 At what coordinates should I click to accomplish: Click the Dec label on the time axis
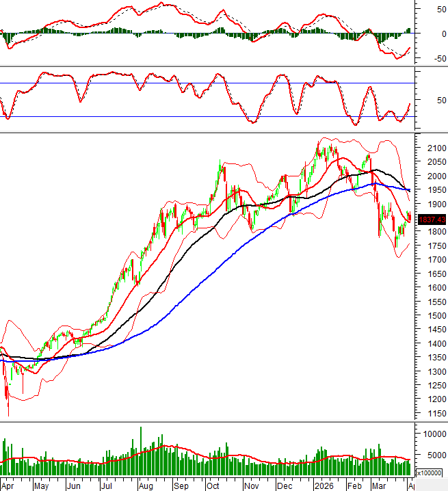283,485
